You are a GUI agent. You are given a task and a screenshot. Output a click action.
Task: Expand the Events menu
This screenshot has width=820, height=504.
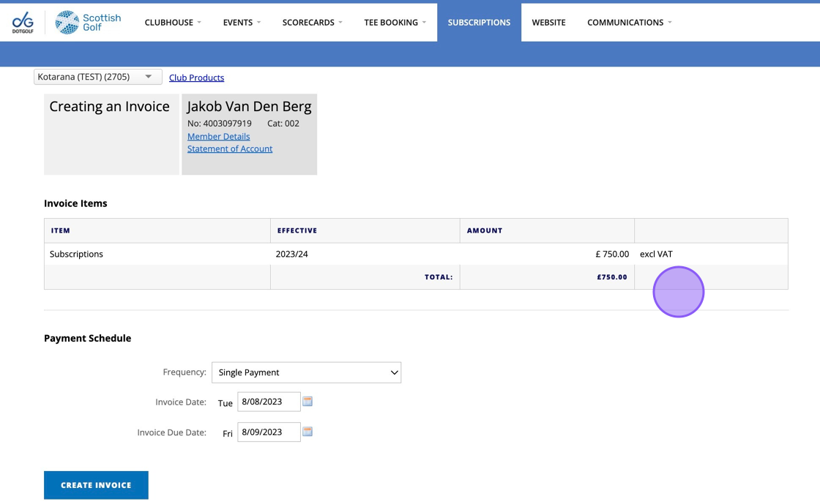[242, 23]
